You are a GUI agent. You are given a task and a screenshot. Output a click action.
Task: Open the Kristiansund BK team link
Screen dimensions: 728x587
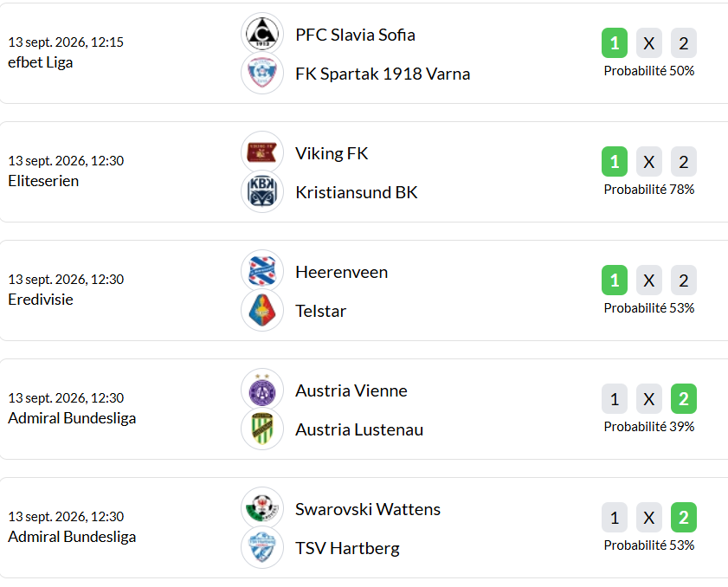coord(357,192)
